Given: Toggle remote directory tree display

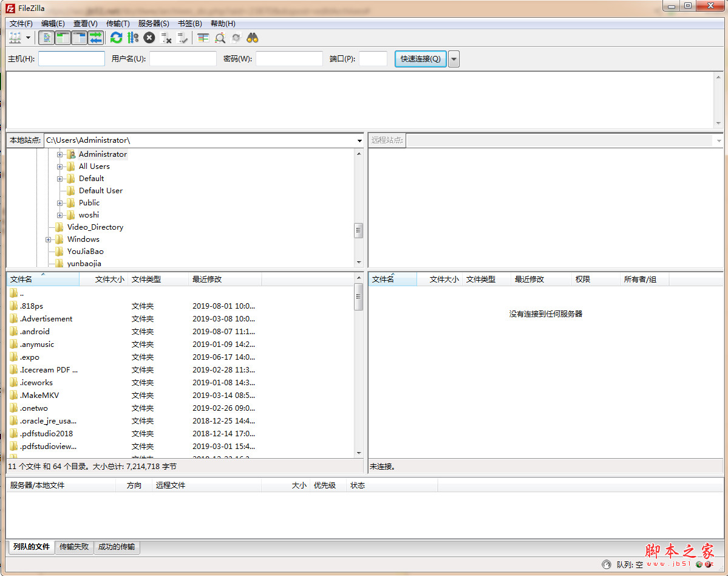Looking at the screenshot, I should (80, 38).
